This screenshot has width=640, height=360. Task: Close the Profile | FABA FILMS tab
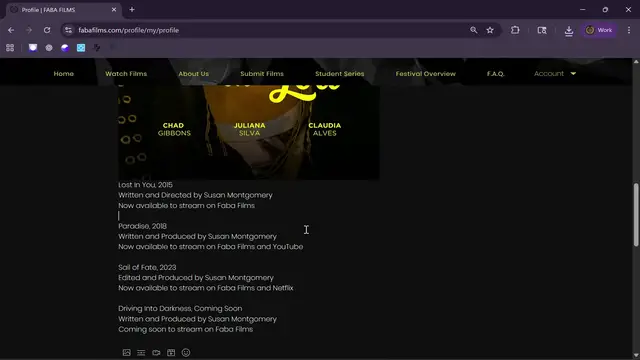114,9
